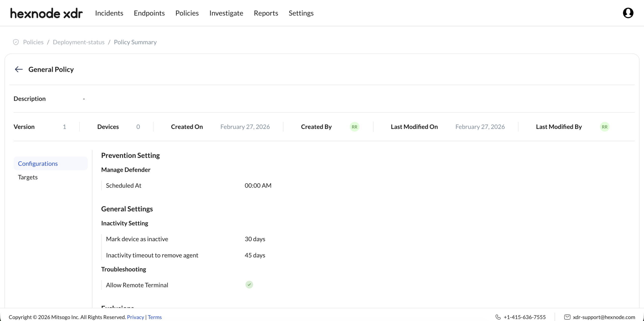Click the Allow Remote Terminal label
Viewport: 644px width, 321px height.
[x=137, y=285]
